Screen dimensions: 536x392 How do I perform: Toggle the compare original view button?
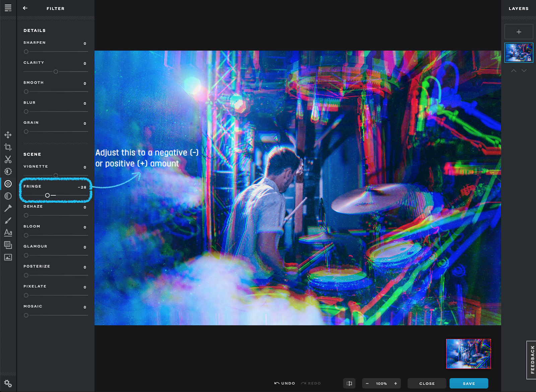pyautogui.click(x=349, y=383)
